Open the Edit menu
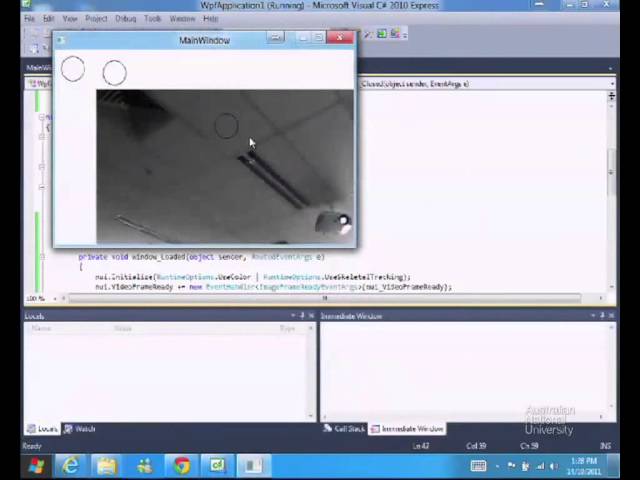The width and height of the screenshot is (640, 480). pos(49,19)
